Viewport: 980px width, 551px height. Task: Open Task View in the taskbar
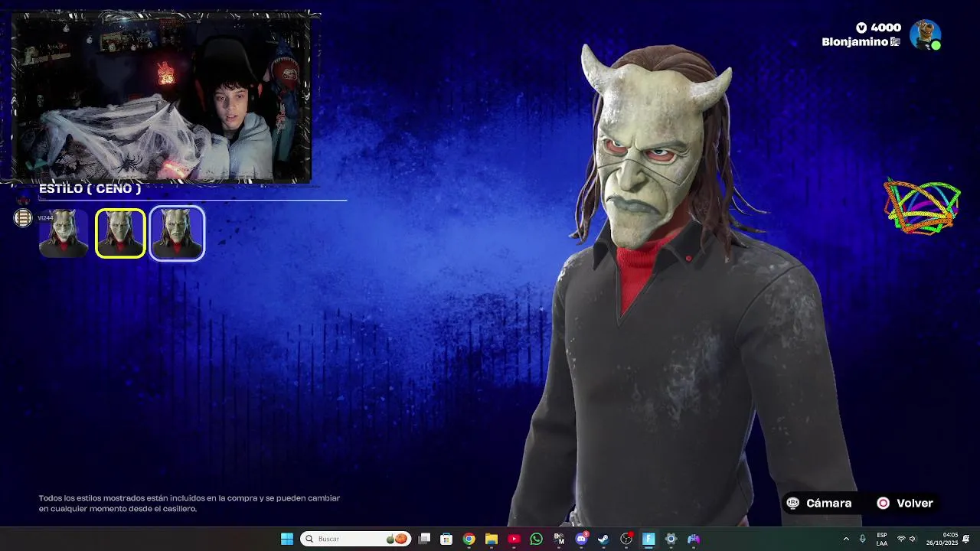(x=424, y=539)
